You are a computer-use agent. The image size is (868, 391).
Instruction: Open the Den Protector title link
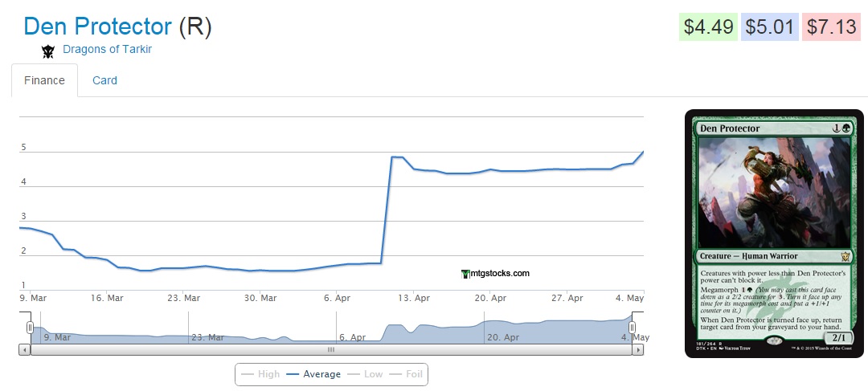(x=97, y=26)
